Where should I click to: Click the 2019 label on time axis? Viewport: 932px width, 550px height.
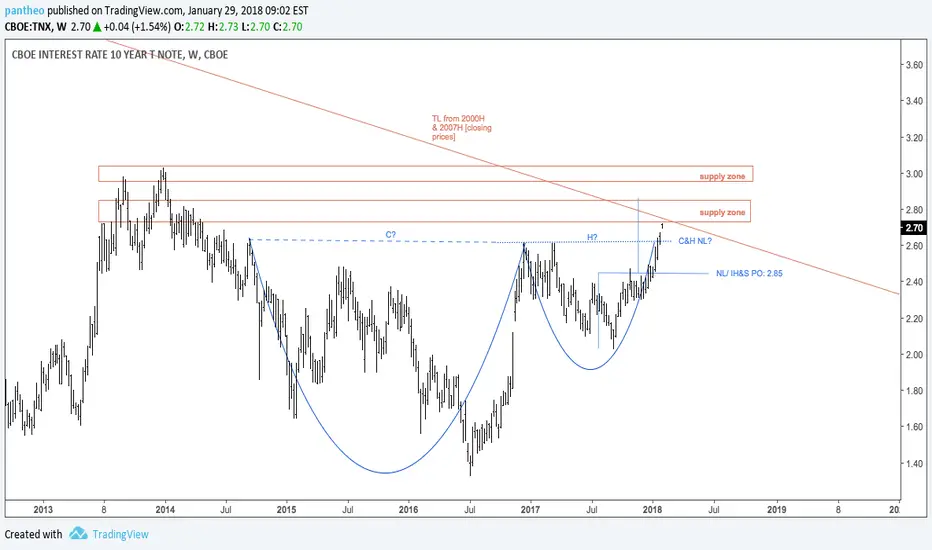click(776, 510)
